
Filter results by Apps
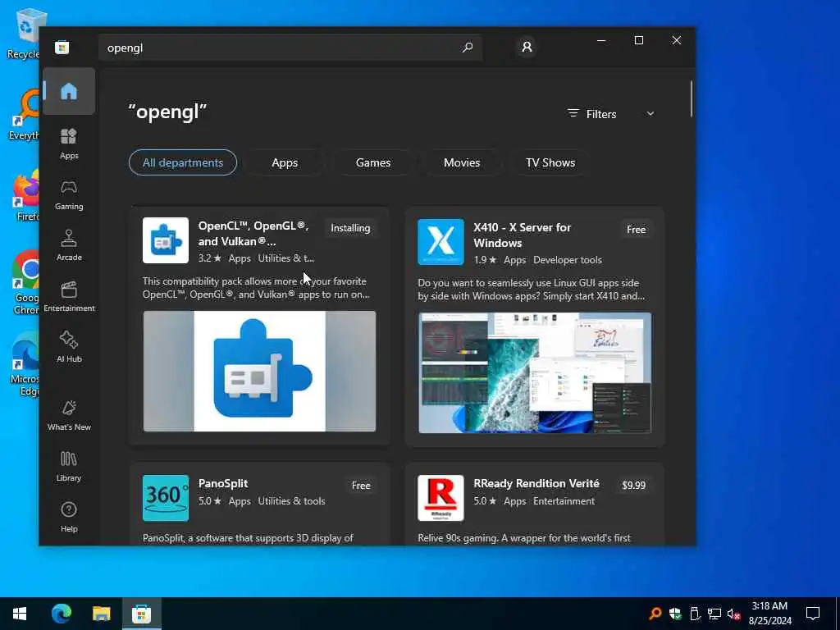click(x=285, y=162)
